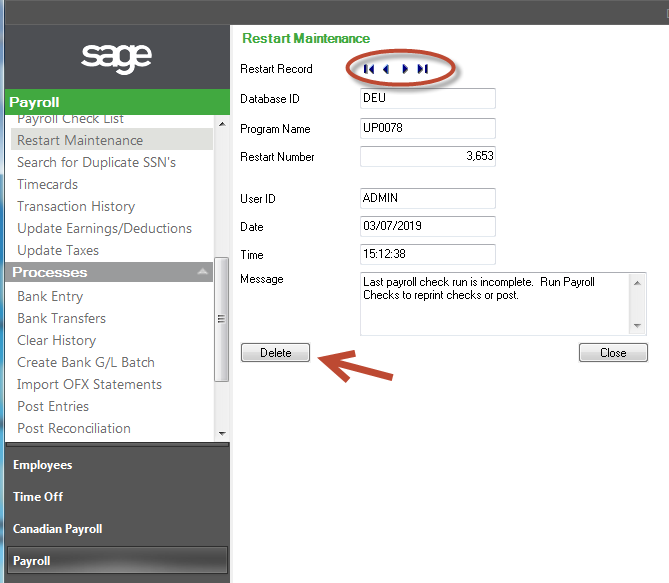Click the Database ID field

428,99
